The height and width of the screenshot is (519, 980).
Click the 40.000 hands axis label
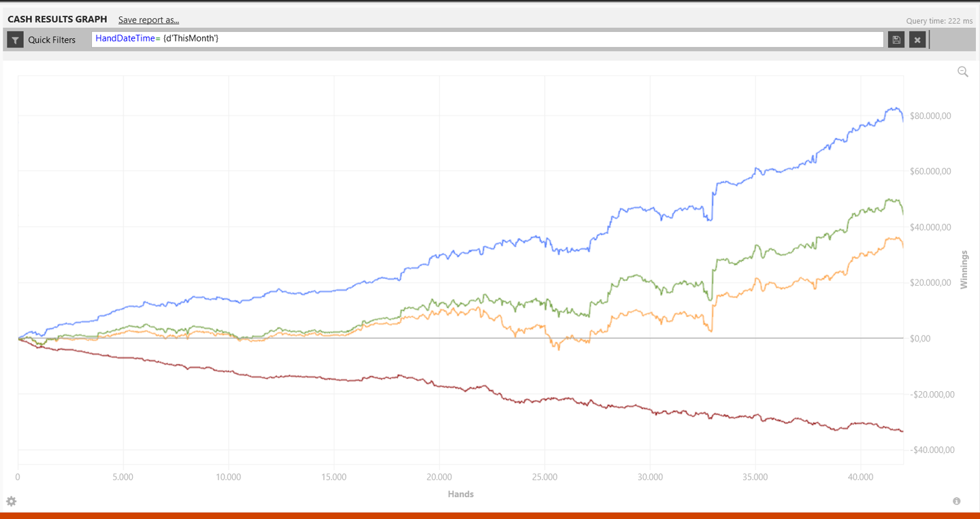(861, 477)
